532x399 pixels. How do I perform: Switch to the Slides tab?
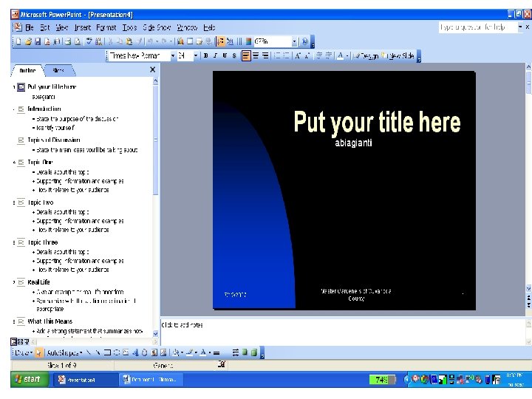coord(58,71)
